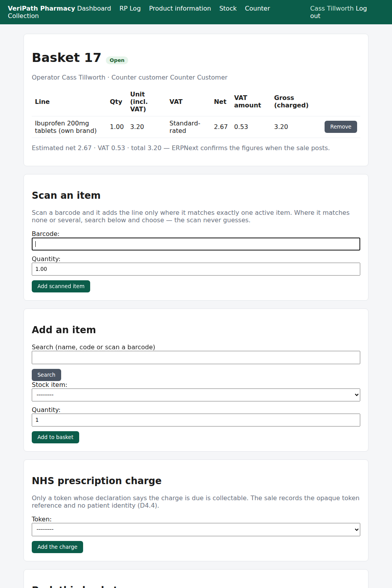The width and height of the screenshot is (392, 588).
Task: Click the Standard-rated VAT cell
Action: point(185,127)
